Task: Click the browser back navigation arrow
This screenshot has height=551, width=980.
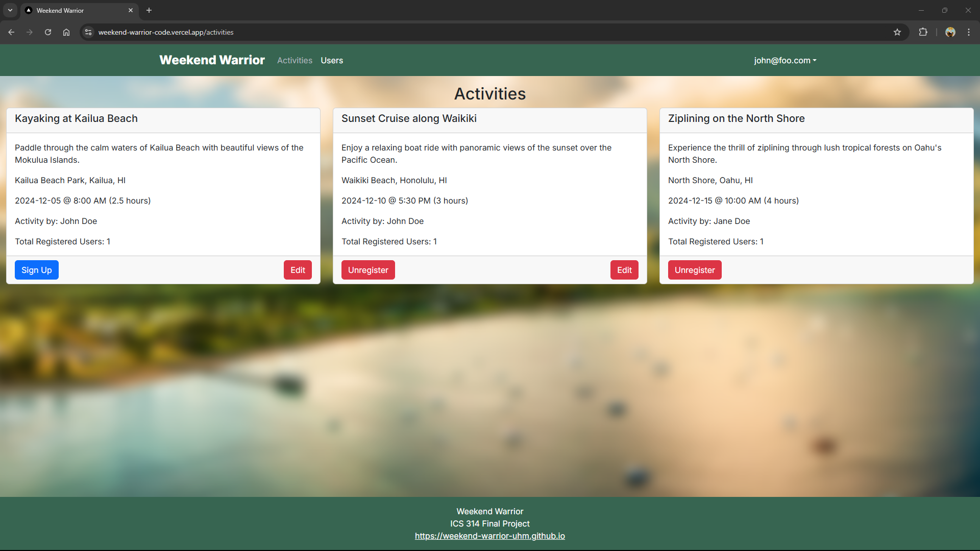Action: pos(11,32)
